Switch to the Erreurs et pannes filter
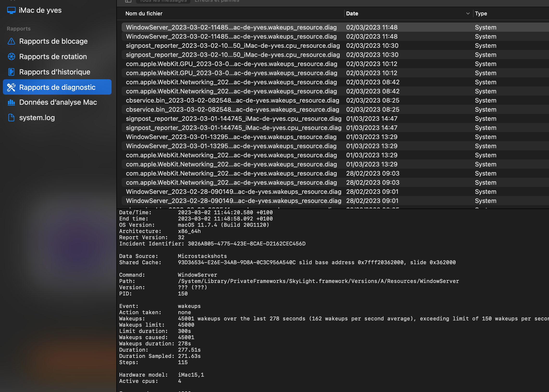549x392 pixels. (x=217, y=1)
